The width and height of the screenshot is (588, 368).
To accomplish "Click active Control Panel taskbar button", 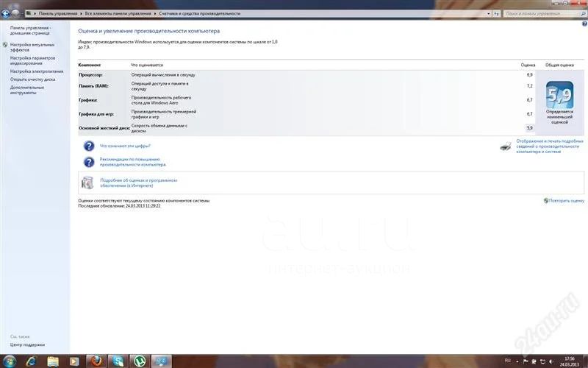I will click(162, 361).
